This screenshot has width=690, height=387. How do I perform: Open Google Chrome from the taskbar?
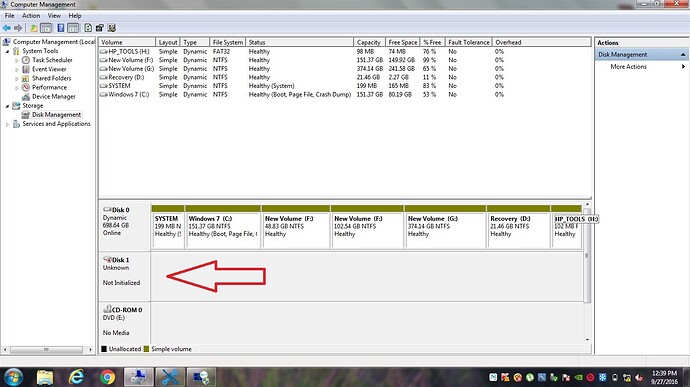pos(107,377)
